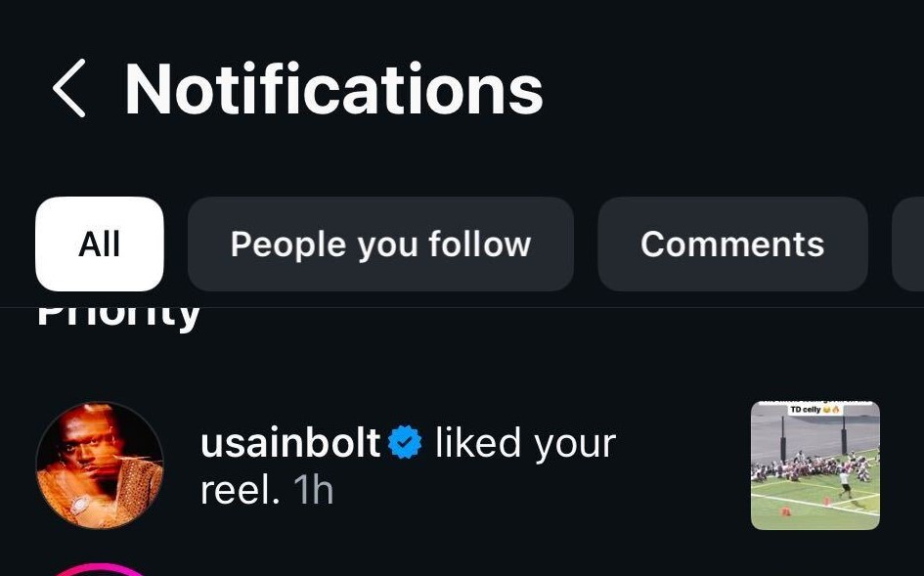Image resolution: width=924 pixels, height=576 pixels.
Task: Select the All filter tab
Action: point(100,244)
